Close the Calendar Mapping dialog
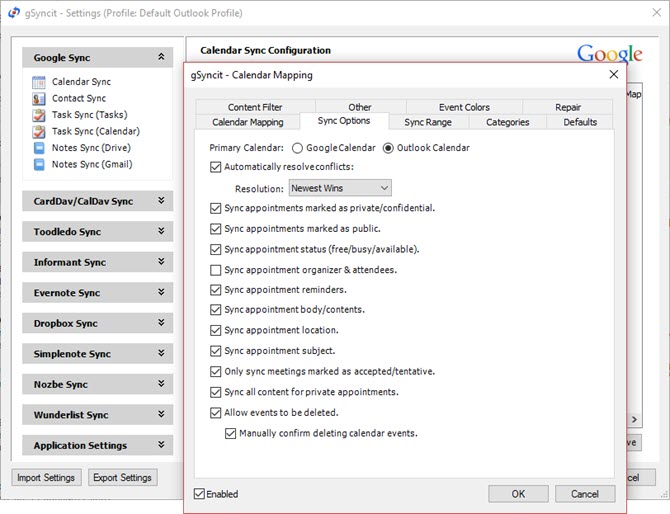Screen dimensions: 670x514 pyautogui.click(x=614, y=74)
